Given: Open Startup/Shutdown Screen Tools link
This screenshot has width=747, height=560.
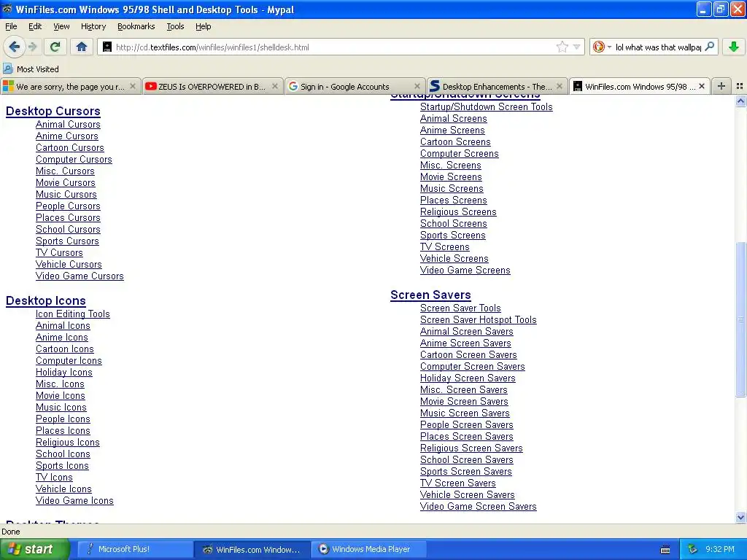Looking at the screenshot, I should point(486,106).
